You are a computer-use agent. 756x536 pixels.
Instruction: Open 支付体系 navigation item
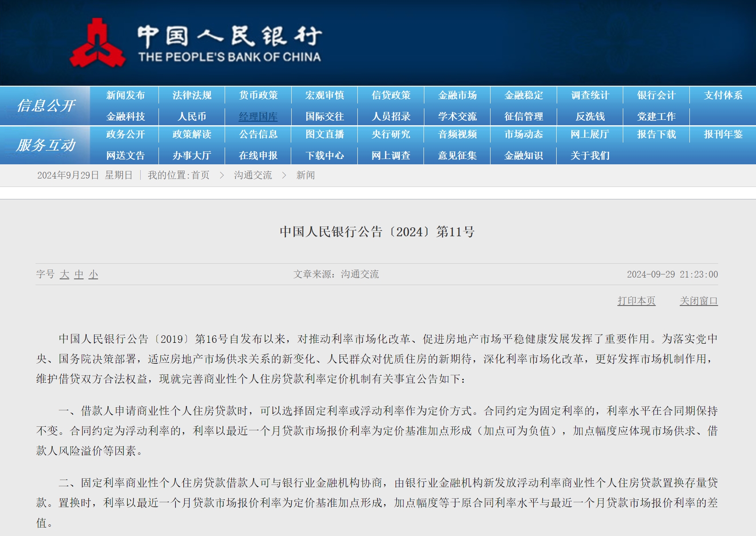[x=723, y=95]
